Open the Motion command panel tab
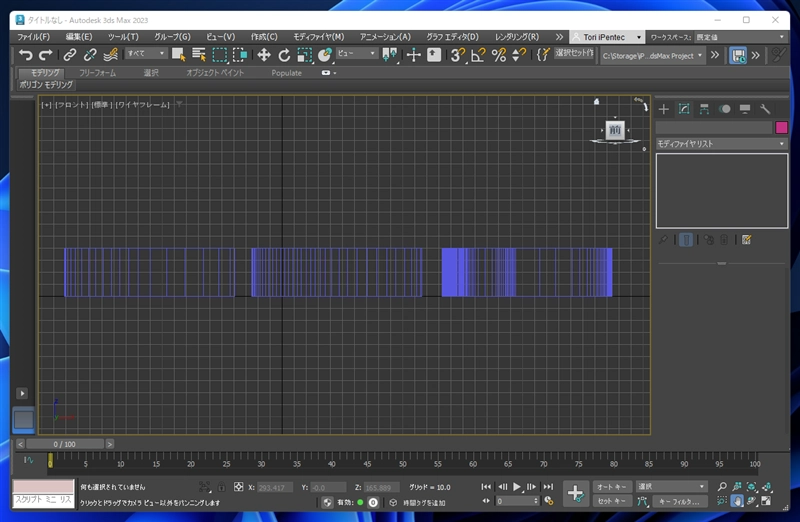This screenshot has height=522, width=800. pyautogui.click(x=724, y=109)
